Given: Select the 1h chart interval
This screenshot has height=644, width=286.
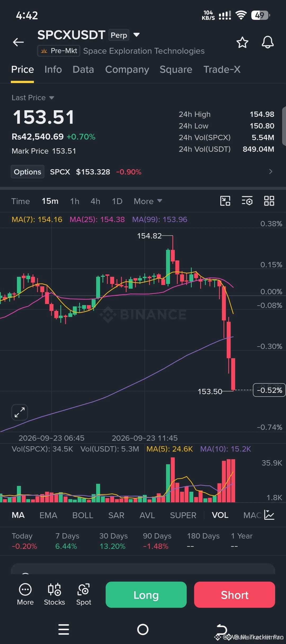Looking at the screenshot, I should (x=75, y=201).
